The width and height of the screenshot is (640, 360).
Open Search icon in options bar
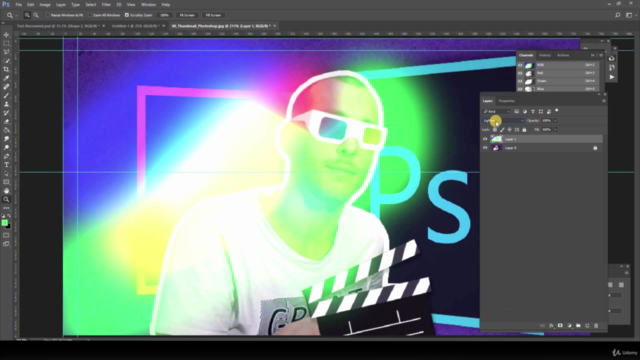pos(618,15)
